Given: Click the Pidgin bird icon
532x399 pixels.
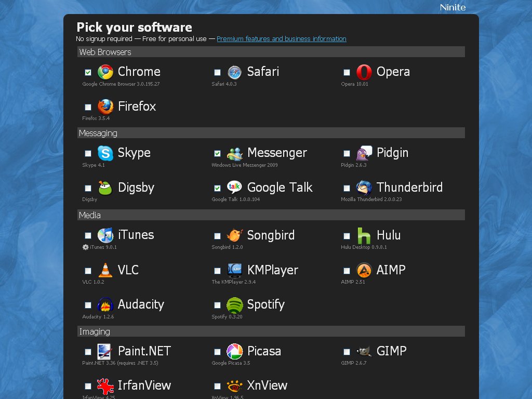Looking at the screenshot, I should pyautogui.click(x=364, y=153).
